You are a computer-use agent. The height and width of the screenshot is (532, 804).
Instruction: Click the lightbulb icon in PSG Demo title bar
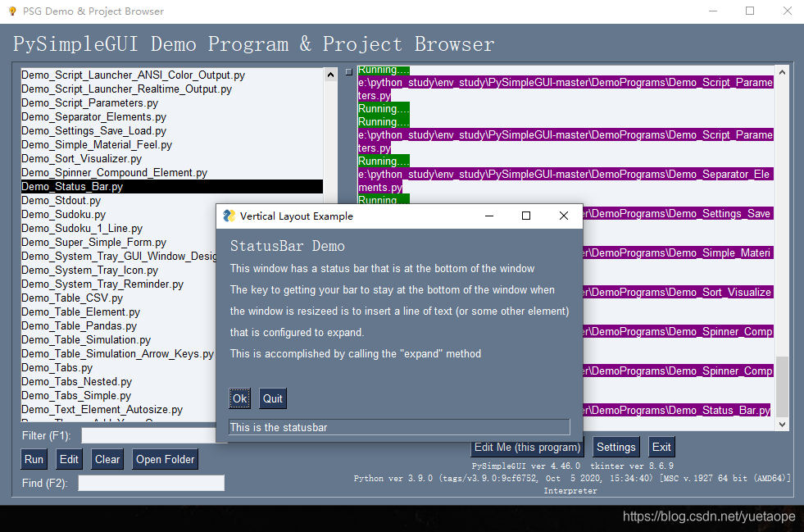point(12,11)
